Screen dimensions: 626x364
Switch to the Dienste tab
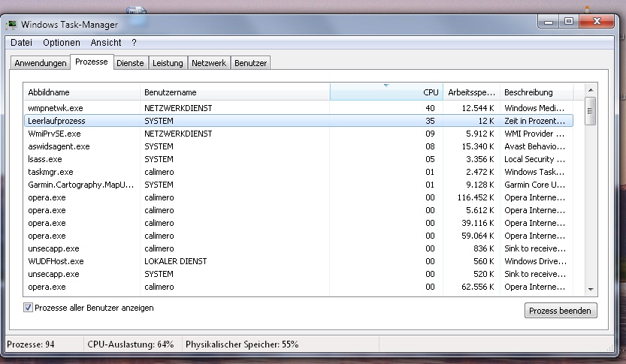tap(130, 63)
